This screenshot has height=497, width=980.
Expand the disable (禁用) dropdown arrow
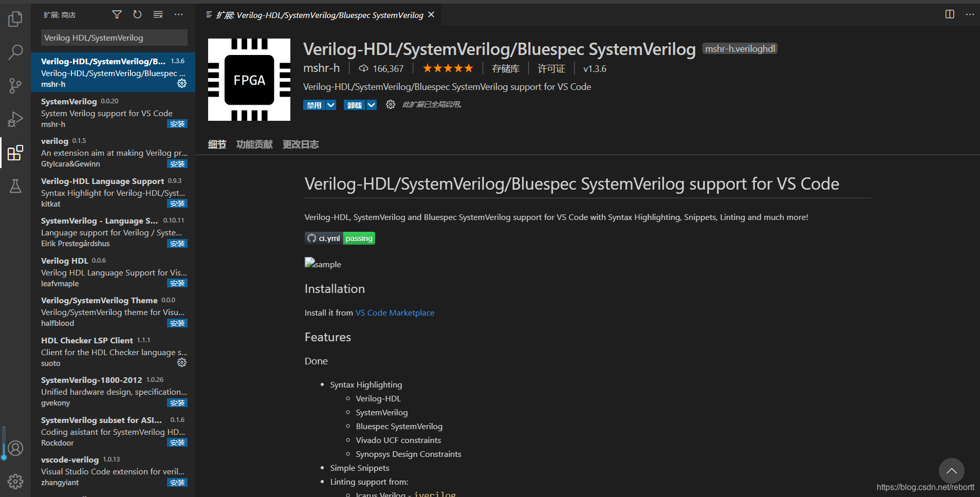(331, 105)
